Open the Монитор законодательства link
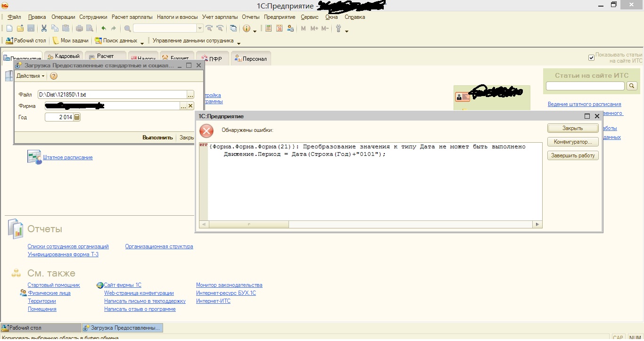Screen dimensions: 644x341 229,285
